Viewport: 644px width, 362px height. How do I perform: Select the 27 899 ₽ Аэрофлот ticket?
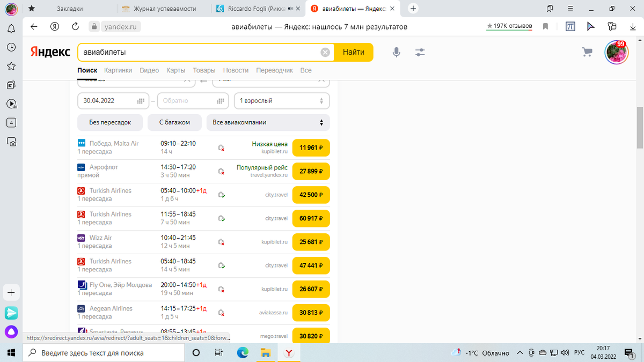click(311, 171)
